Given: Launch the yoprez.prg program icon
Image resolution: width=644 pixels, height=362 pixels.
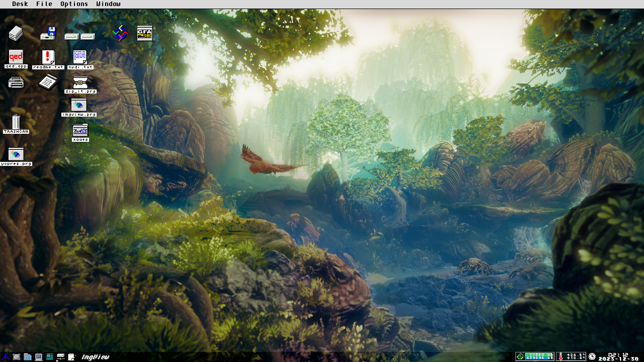Looking at the screenshot, I should [x=16, y=156].
